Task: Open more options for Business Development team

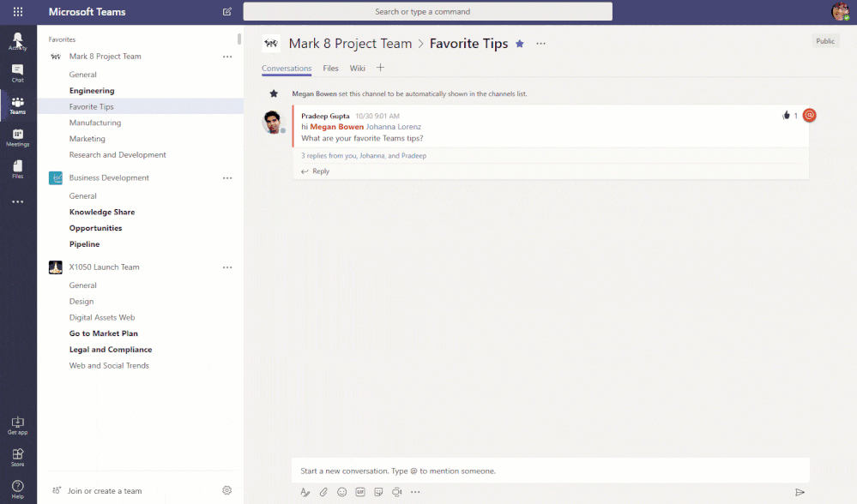Action: (227, 178)
